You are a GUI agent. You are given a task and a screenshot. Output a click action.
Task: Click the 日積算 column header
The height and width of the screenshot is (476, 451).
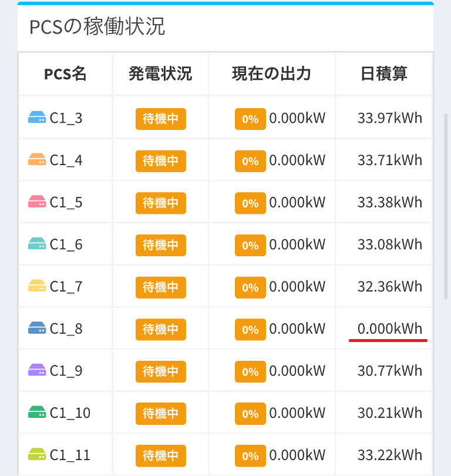(384, 74)
